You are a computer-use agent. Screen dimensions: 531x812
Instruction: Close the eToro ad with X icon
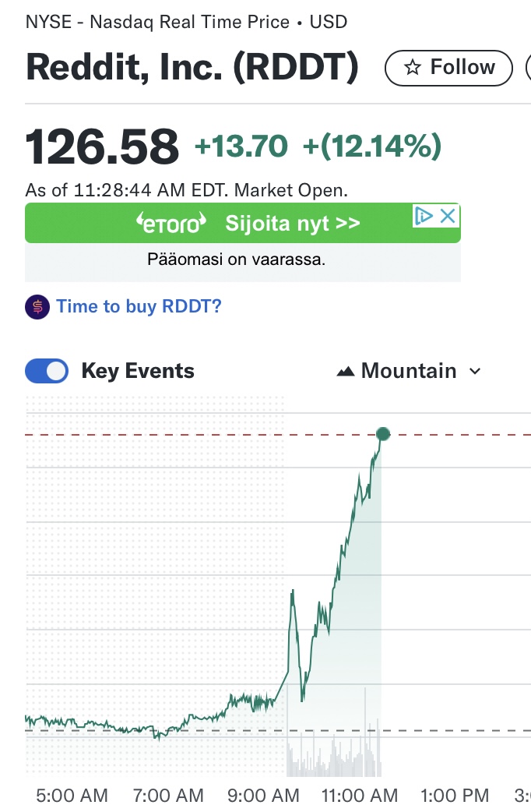click(x=448, y=216)
